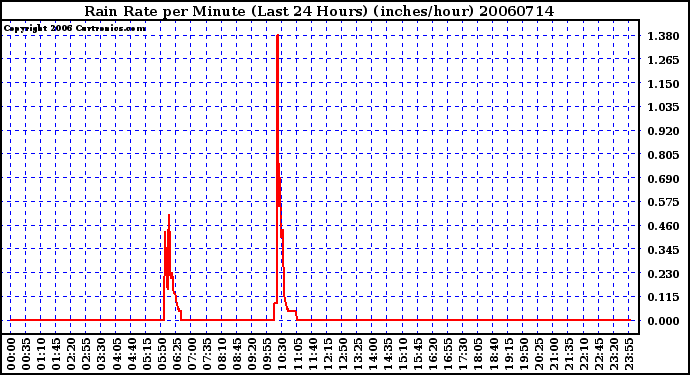Screen dimensions: 690x375
Task: Click the 0.230 y-axis value
Action: pyautogui.click(x=663, y=274)
